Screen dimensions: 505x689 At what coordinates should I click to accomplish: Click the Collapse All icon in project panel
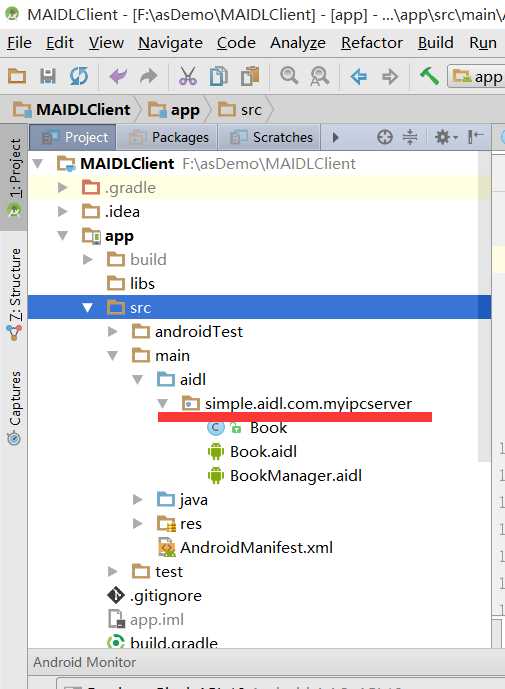tap(410, 137)
